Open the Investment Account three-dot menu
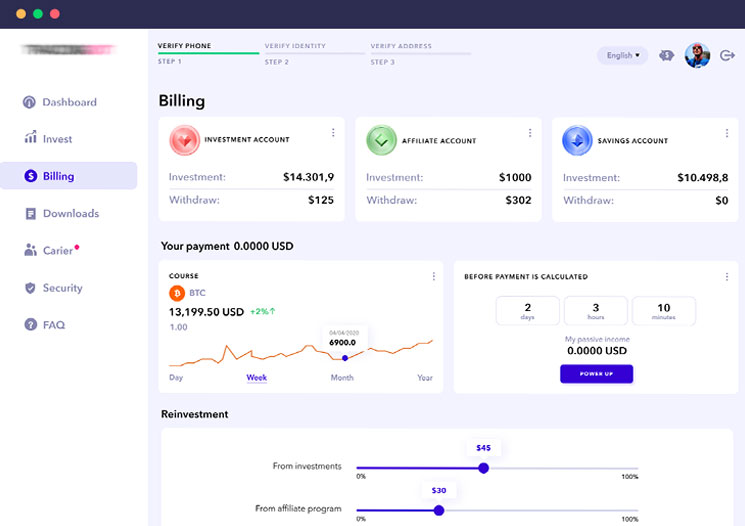The width and height of the screenshot is (745, 526). (x=333, y=133)
